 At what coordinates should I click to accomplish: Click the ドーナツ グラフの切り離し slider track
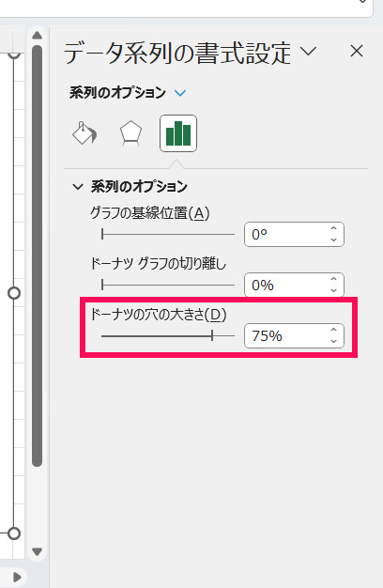(168, 285)
